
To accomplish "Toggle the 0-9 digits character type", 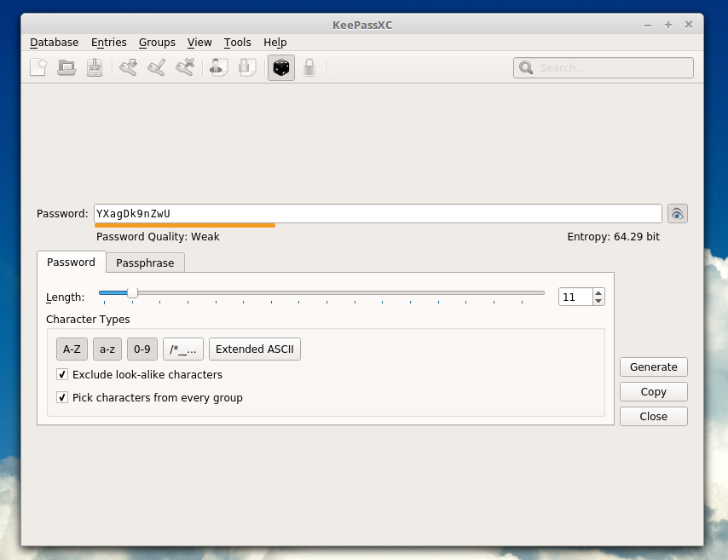I will 142,349.
